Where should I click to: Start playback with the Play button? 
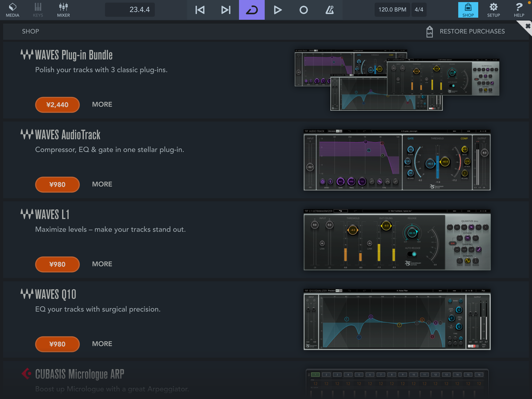click(x=277, y=10)
